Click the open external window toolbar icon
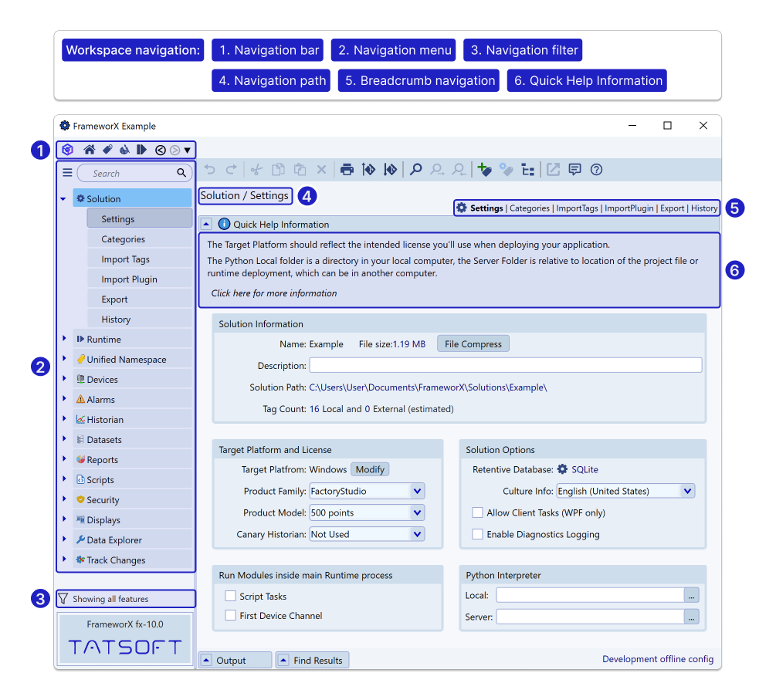Image resolution: width=776 pixels, height=700 pixels. (x=553, y=170)
